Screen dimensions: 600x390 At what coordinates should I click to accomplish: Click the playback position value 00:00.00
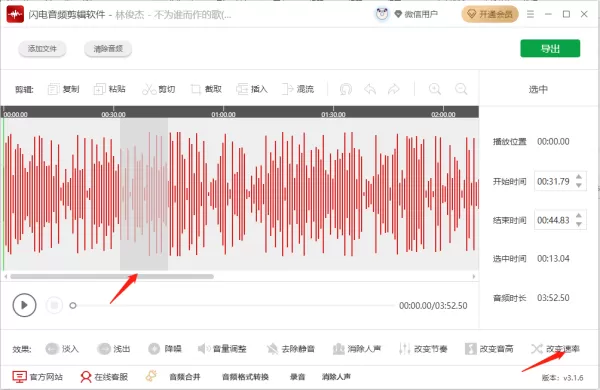coord(553,142)
